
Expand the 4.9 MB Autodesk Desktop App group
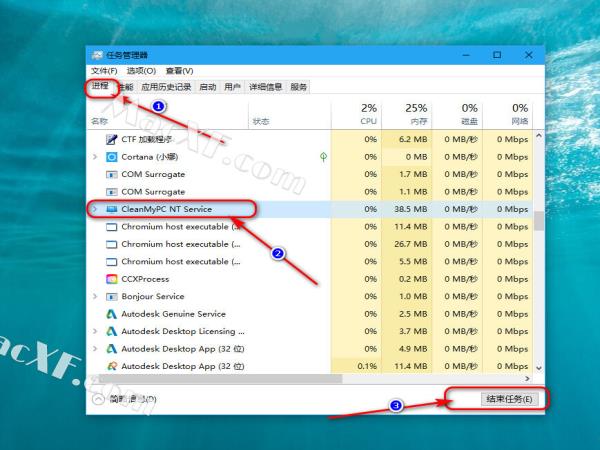tap(95, 349)
